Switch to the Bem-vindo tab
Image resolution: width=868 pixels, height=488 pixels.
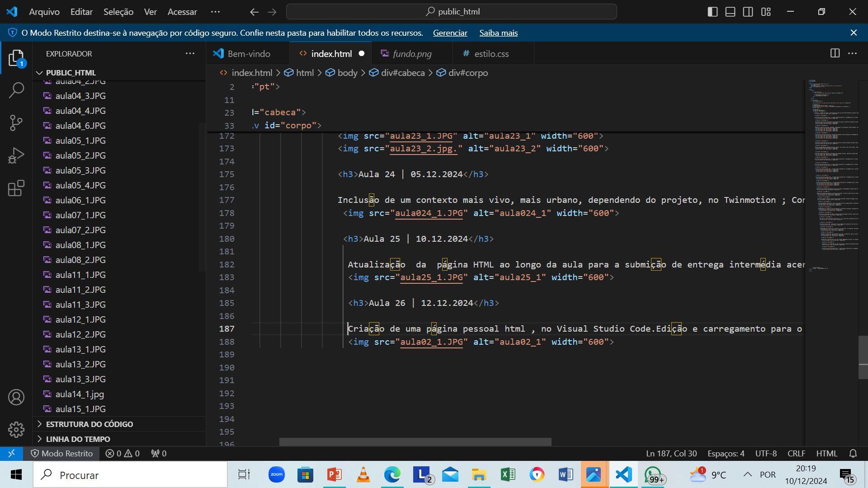click(x=248, y=53)
